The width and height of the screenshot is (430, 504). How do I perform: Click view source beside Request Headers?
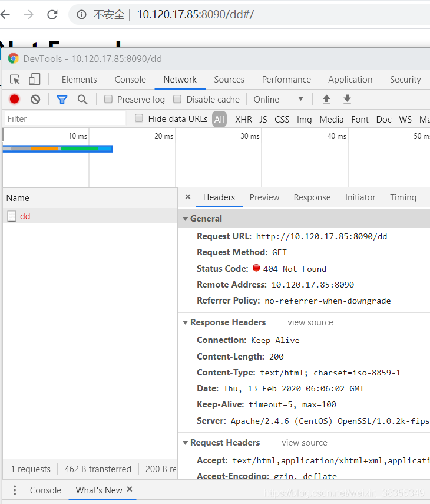[x=305, y=443]
